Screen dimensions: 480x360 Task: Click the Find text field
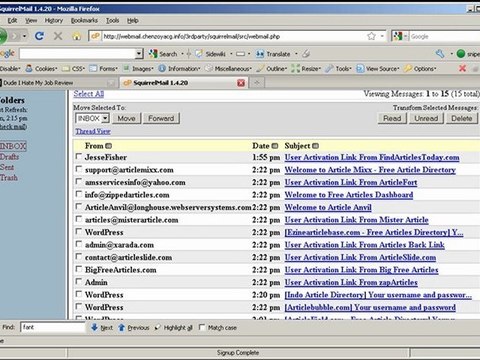[53, 327]
